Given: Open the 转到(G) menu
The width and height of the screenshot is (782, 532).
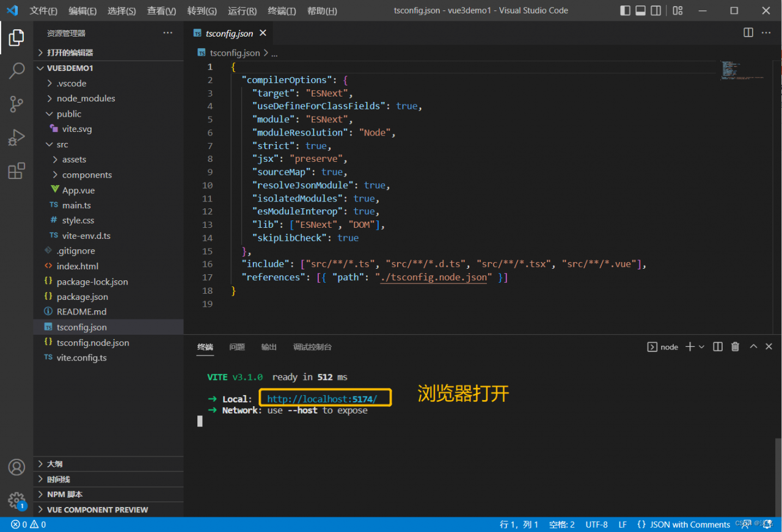Looking at the screenshot, I should pyautogui.click(x=202, y=11).
